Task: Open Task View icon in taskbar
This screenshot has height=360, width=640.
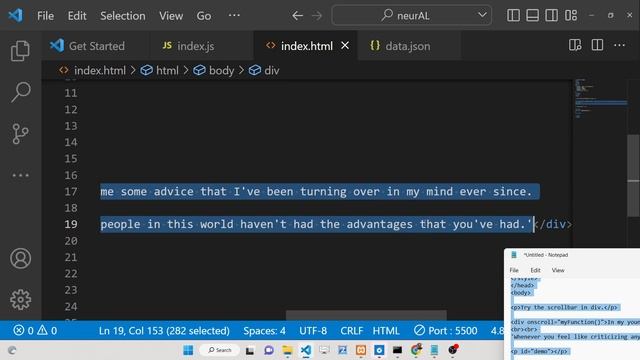Action: click(x=250, y=350)
